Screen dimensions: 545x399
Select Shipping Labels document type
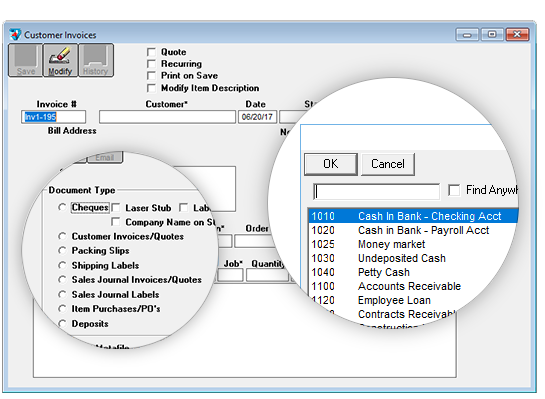(62, 266)
